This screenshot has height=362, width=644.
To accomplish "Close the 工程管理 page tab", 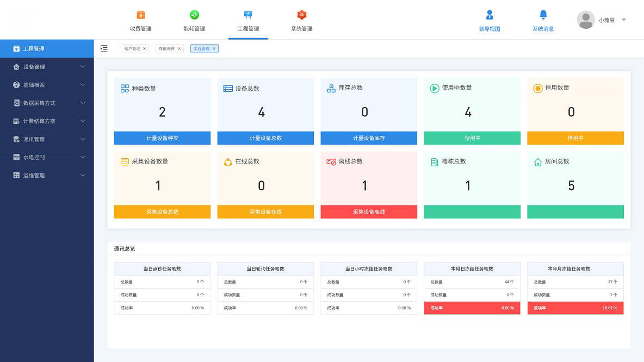I will coord(214,49).
